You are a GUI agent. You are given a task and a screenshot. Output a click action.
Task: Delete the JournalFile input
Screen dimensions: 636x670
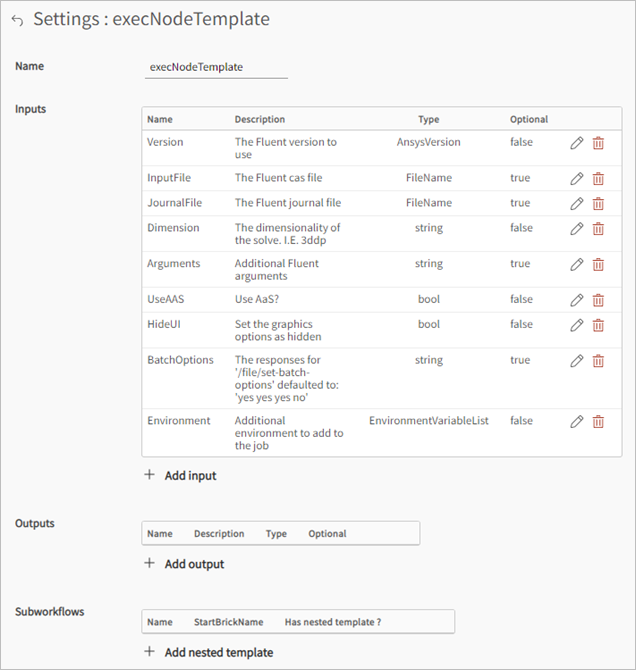point(598,204)
